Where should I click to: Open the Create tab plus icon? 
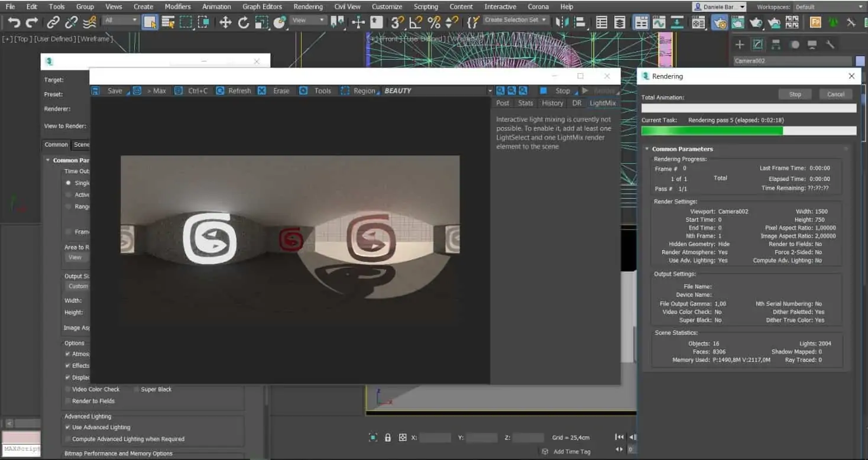click(x=740, y=44)
